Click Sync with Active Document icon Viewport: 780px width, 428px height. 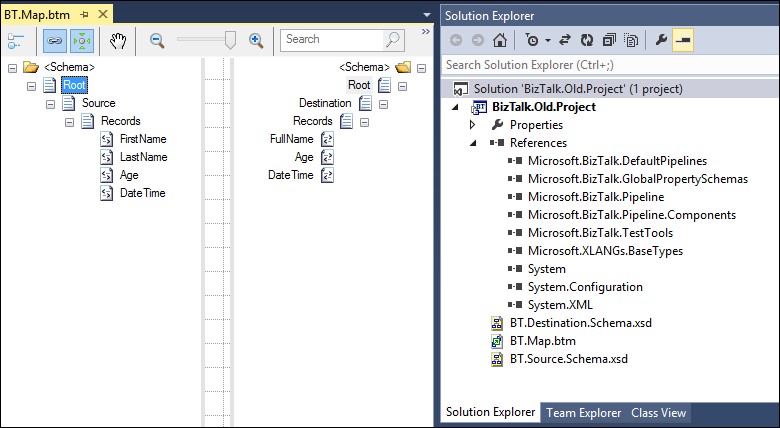coord(565,40)
